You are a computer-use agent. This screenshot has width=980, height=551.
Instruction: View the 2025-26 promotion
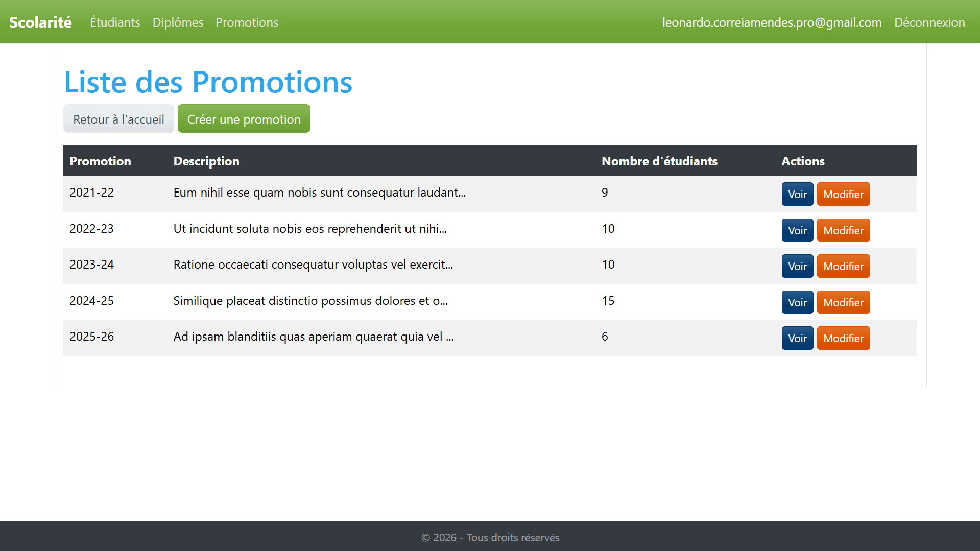click(x=797, y=338)
